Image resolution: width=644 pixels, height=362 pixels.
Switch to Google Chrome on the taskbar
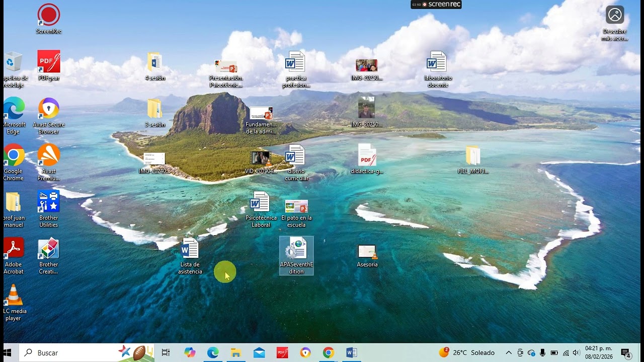(x=329, y=352)
